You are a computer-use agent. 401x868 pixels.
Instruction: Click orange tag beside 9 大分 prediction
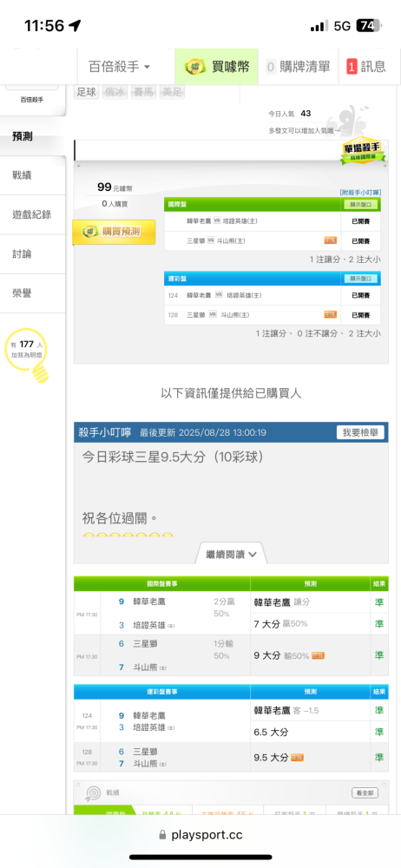coord(318,656)
